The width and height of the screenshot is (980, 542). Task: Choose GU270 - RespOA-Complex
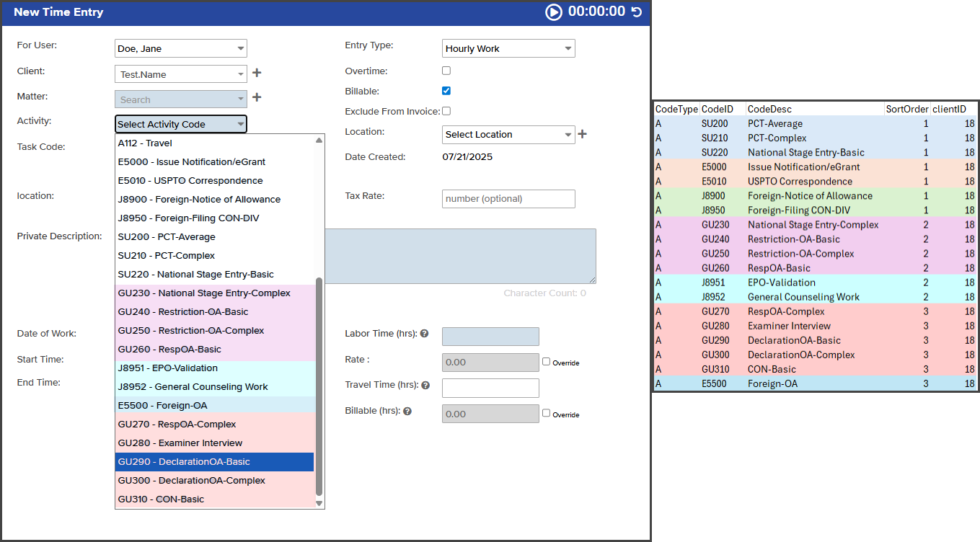pos(215,425)
